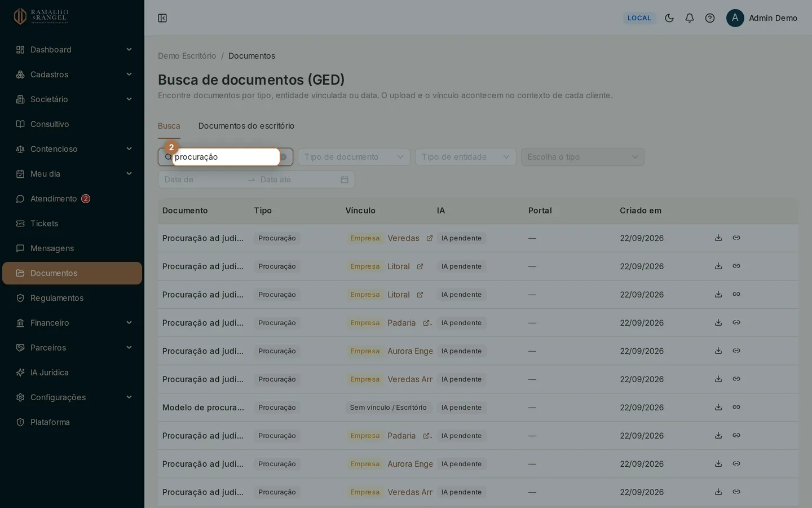
Task: Open Regulamentos via its shield icon
Action: click(x=20, y=298)
